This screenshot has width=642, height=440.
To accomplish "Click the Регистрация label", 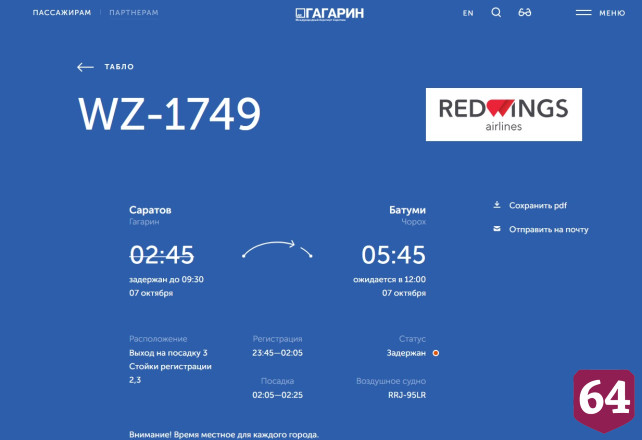I will pyautogui.click(x=278, y=339).
